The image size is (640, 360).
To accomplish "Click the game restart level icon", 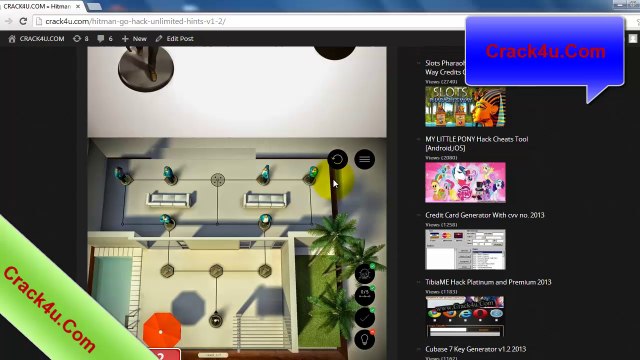I will (337, 159).
